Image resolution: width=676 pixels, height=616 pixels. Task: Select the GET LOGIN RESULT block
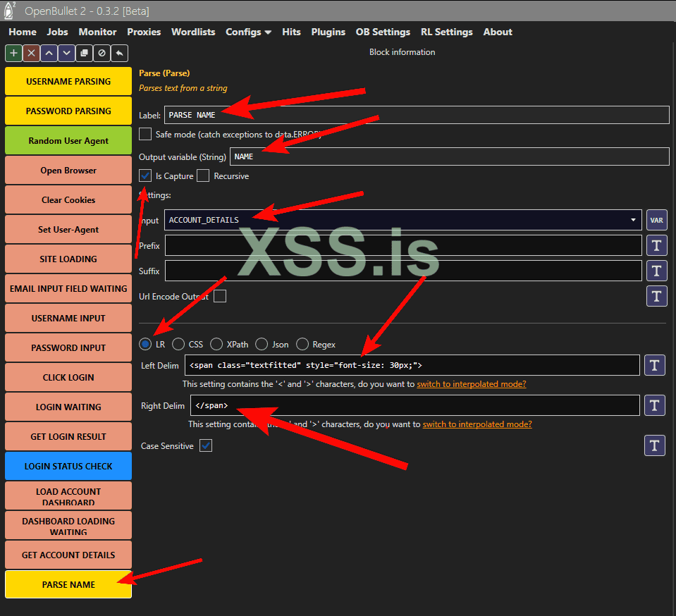(x=68, y=437)
